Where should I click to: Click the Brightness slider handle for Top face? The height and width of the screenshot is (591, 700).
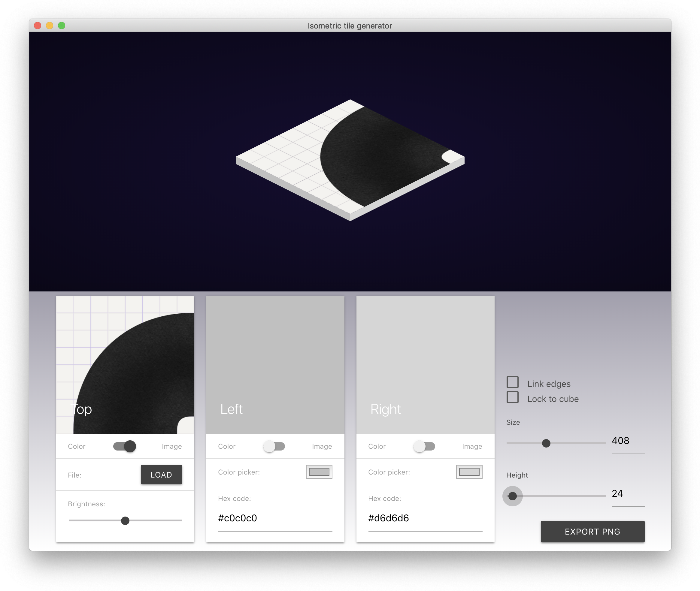coord(126,520)
